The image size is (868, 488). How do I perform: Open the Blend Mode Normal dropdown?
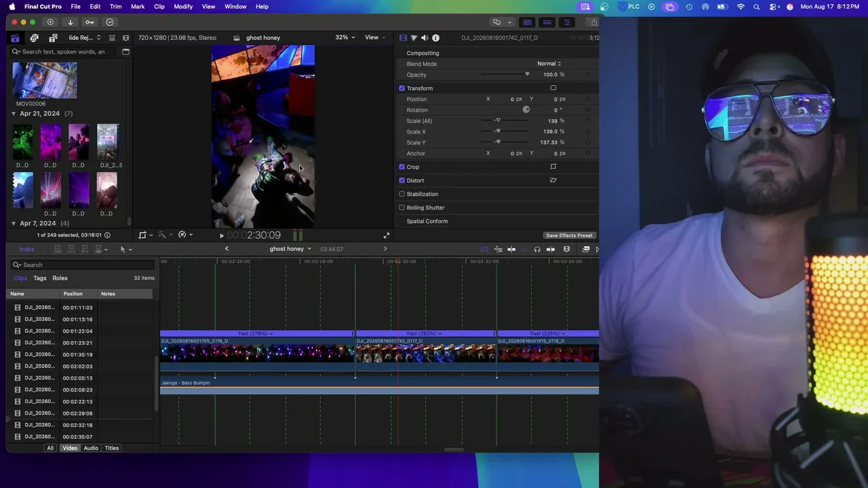point(549,64)
